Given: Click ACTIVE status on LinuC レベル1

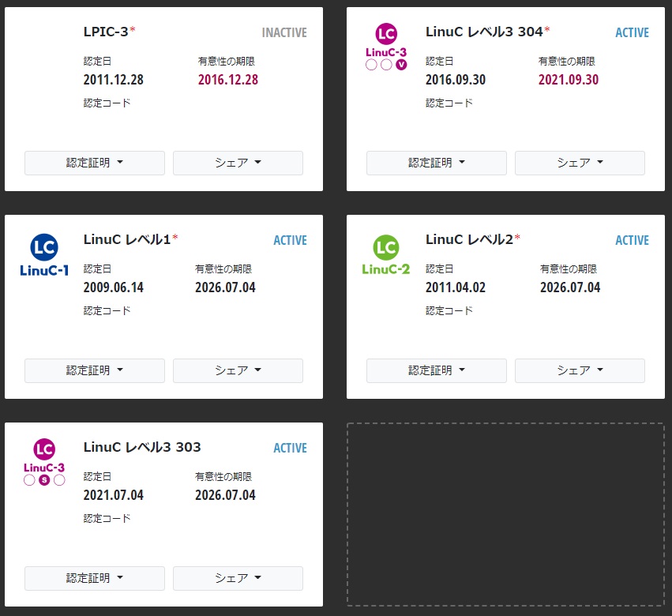Looking at the screenshot, I should pos(290,241).
